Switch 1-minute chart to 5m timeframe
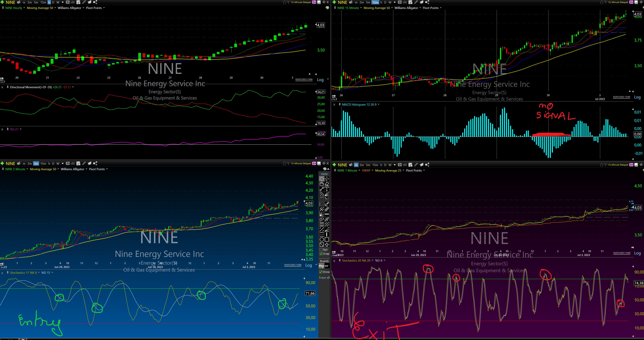 pyautogui.click(x=368, y=165)
